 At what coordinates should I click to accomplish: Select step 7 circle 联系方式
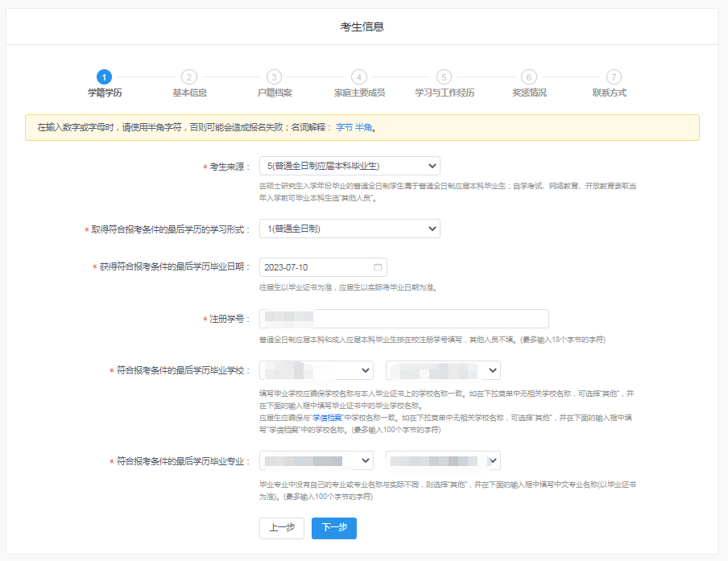pyautogui.click(x=614, y=76)
